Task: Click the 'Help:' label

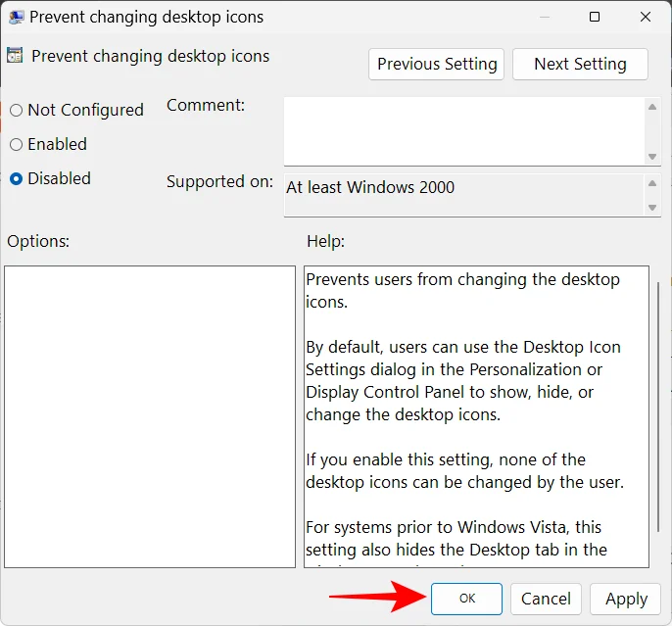Action: point(325,241)
